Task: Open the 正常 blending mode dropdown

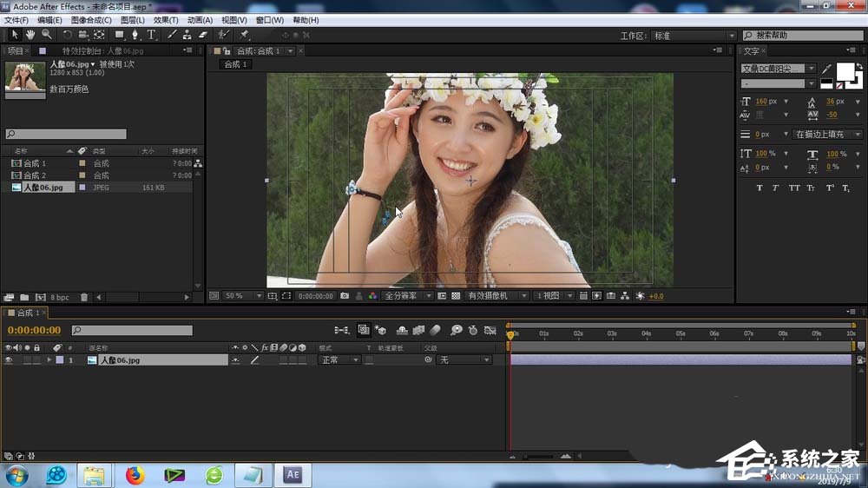Action: [x=339, y=359]
